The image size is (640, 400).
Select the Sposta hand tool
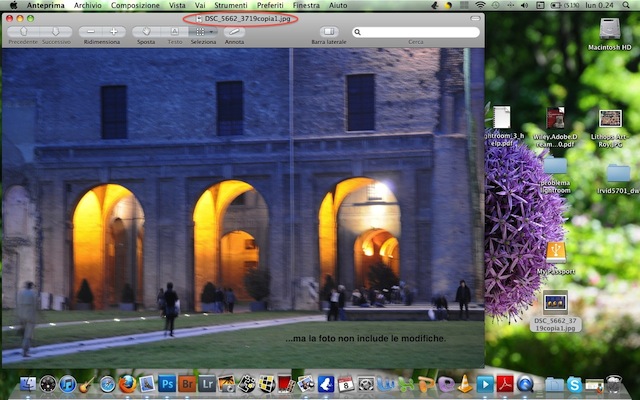point(146,32)
